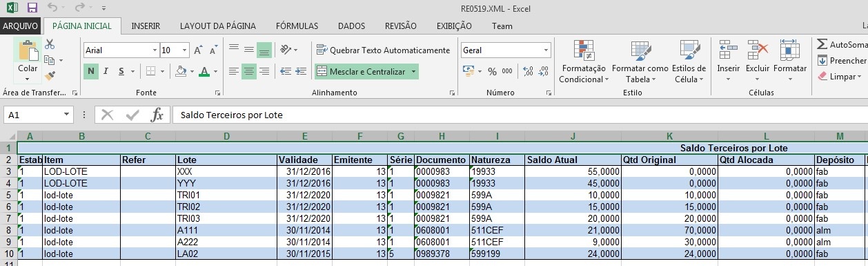This screenshot has height=266, width=868.
Task: Apply percent style with the % icon
Action: pyautogui.click(x=492, y=71)
